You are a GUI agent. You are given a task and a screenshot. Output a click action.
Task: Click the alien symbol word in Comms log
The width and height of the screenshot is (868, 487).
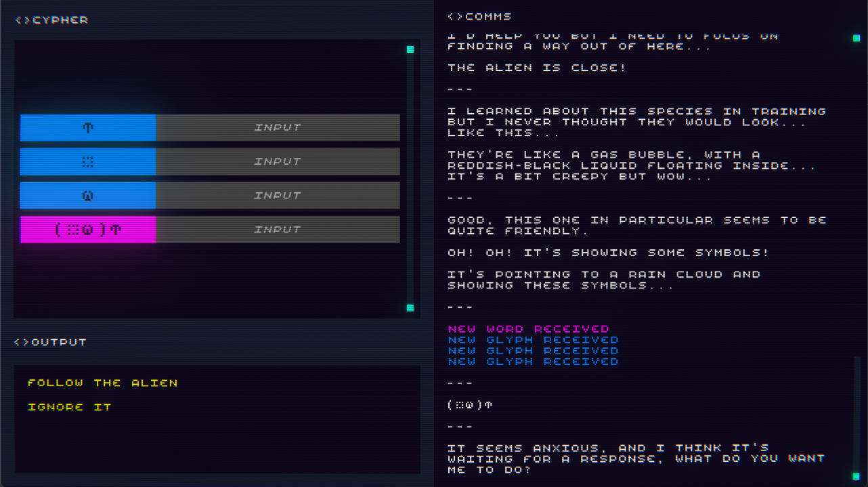tap(470, 405)
